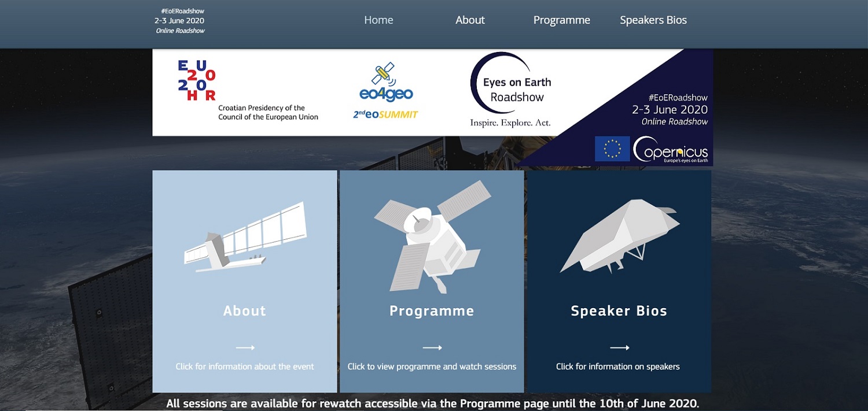Viewport: 868px width, 411px height.
Task: Click the 'All sessions are available for rewatch' notice
Action: point(433,403)
